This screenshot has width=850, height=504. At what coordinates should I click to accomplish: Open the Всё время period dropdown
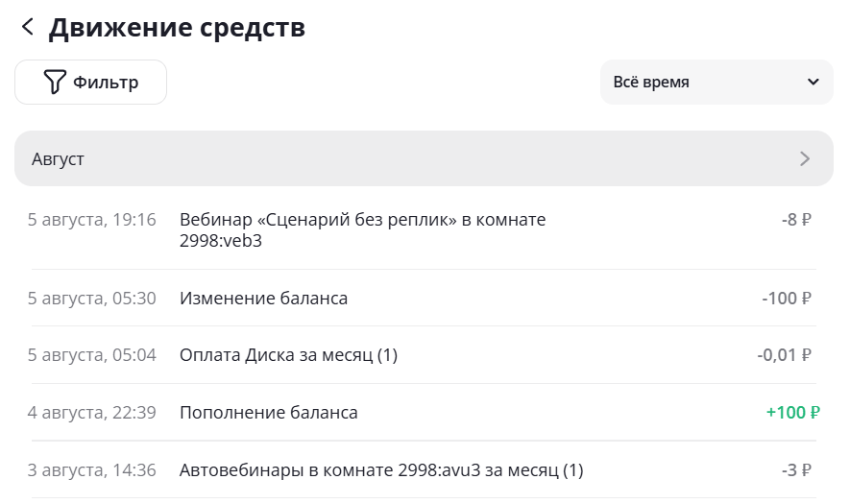click(x=716, y=83)
